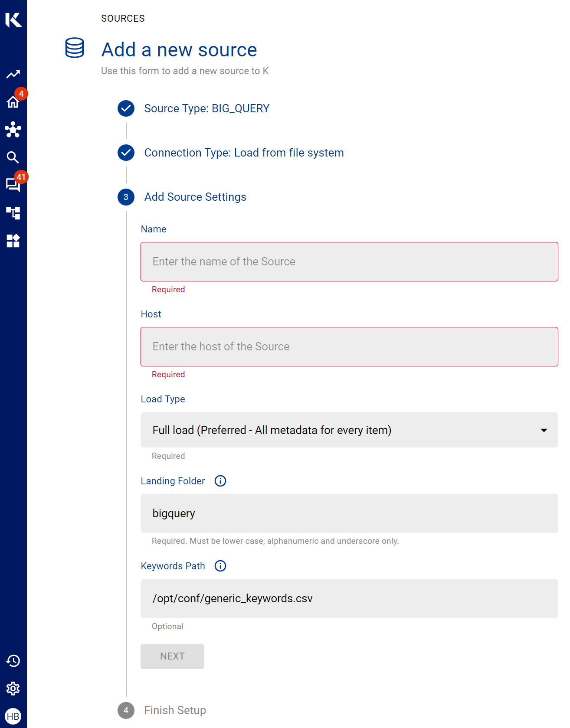This screenshot has height=728, width=570.
Task: Open the history clock icon
Action: [x=13, y=661]
